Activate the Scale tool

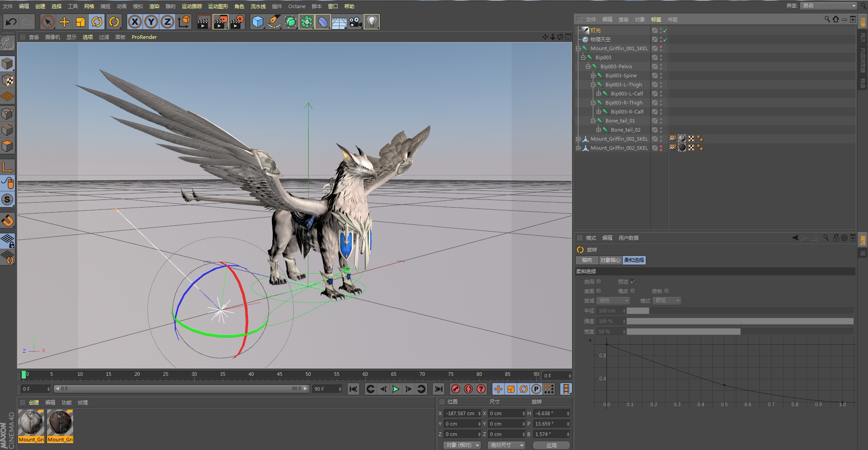tap(81, 22)
